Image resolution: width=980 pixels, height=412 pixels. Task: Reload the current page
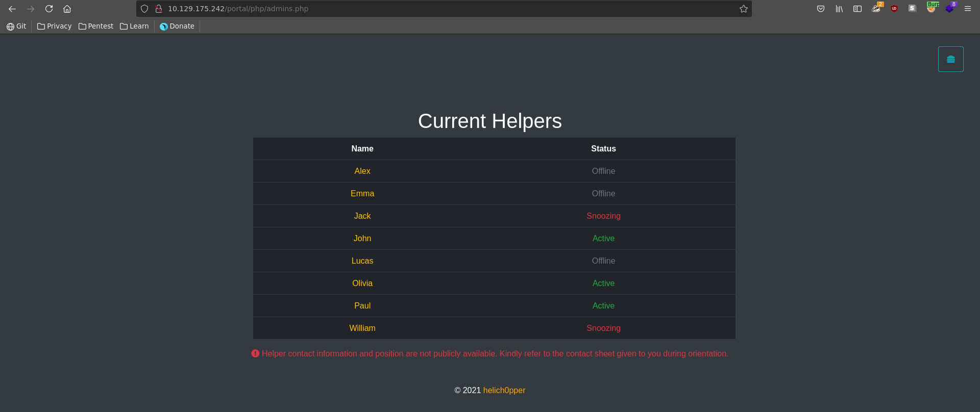coord(49,9)
